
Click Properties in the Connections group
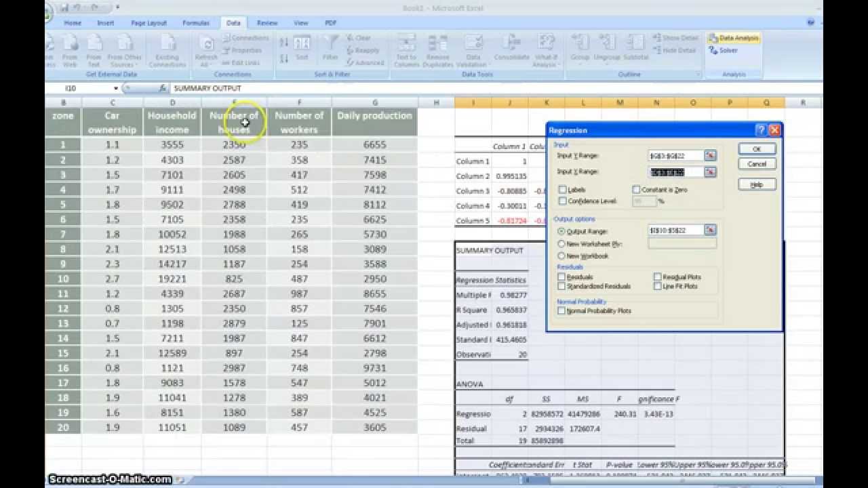click(x=241, y=50)
